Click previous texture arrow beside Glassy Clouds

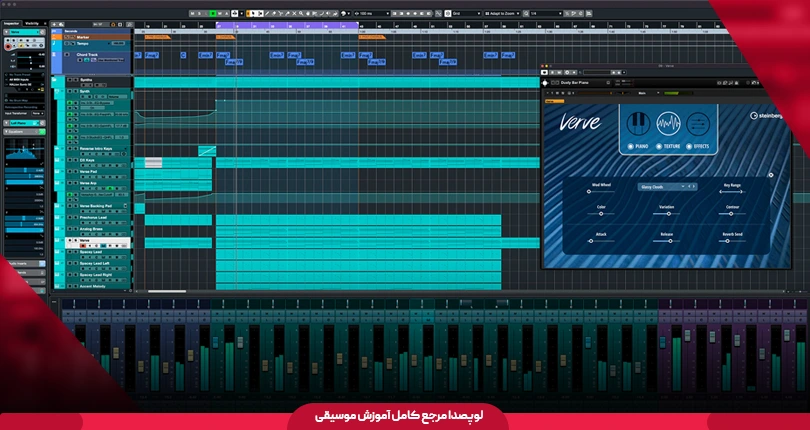click(x=689, y=187)
